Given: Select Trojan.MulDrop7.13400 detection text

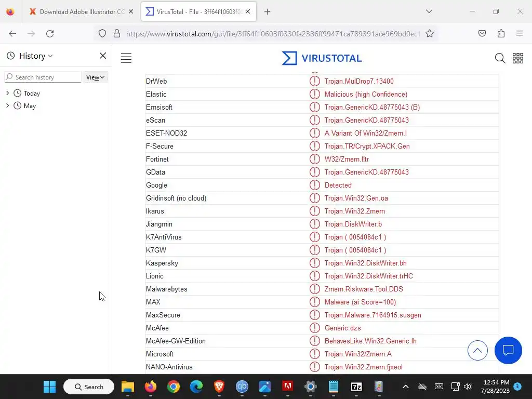Looking at the screenshot, I should point(359,82).
